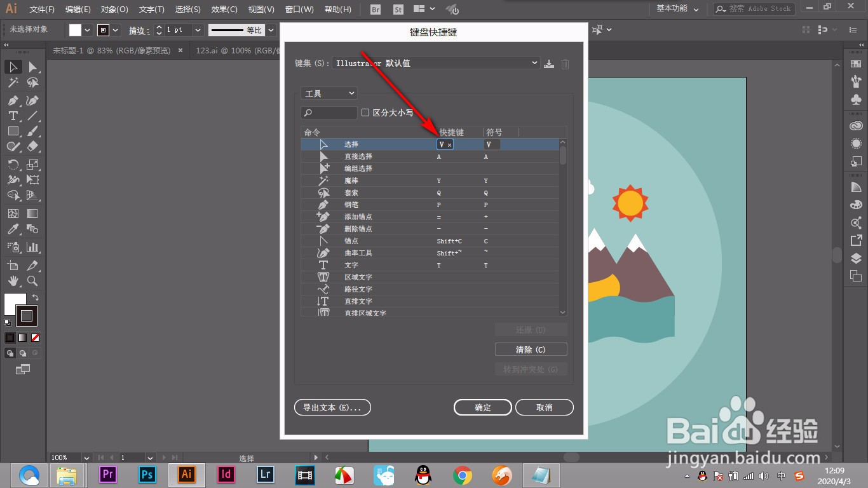
Task: Open Adobe Bridge via the Br icon
Action: click(376, 10)
